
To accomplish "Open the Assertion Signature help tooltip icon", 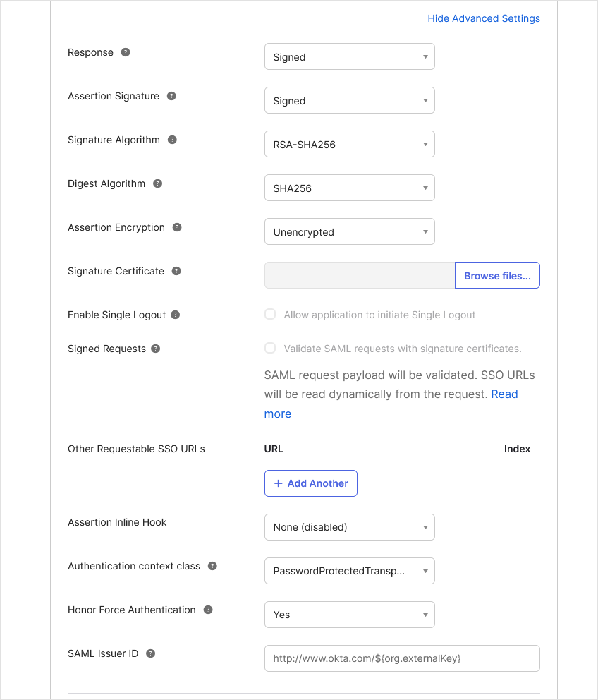I will [171, 95].
